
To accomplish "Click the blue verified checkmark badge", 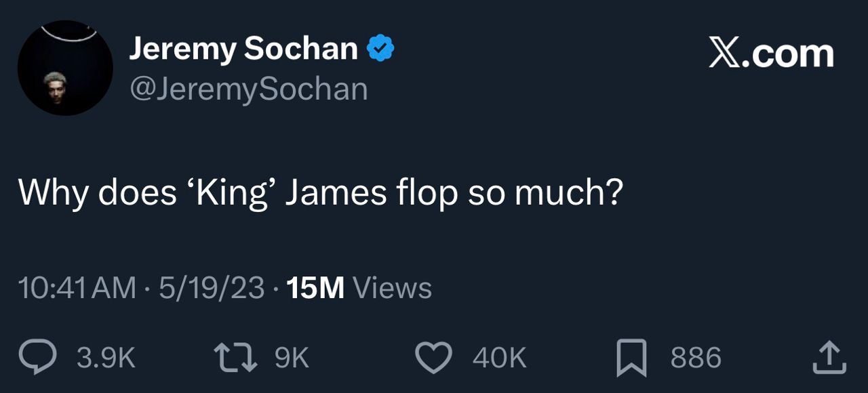I will (x=380, y=49).
